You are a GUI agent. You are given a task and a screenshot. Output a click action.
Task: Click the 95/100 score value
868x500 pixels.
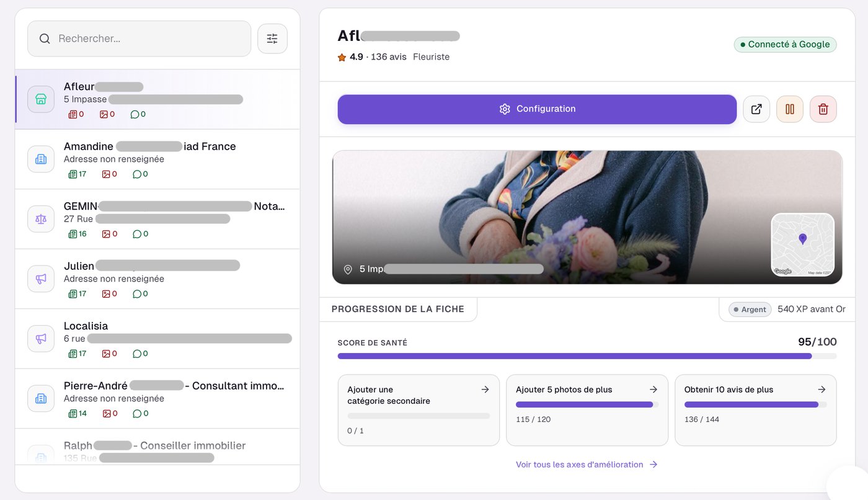pyautogui.click(x=817, y=342)
